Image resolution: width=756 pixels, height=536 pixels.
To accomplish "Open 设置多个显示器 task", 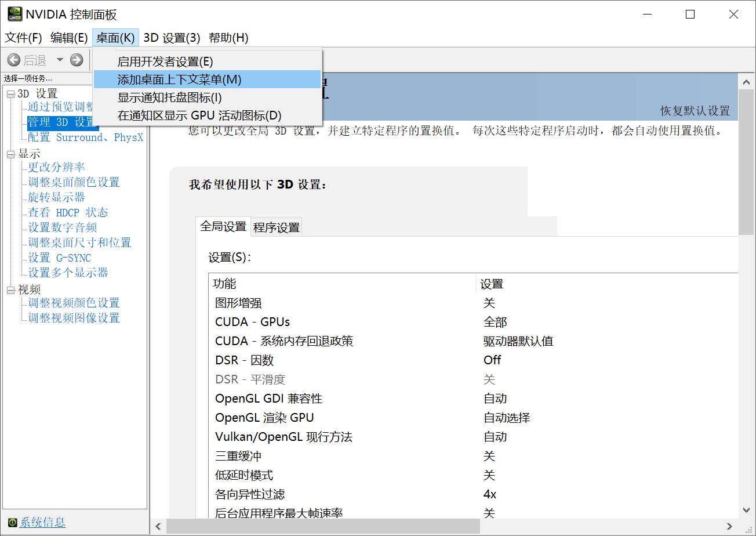I will click(68, 273).
